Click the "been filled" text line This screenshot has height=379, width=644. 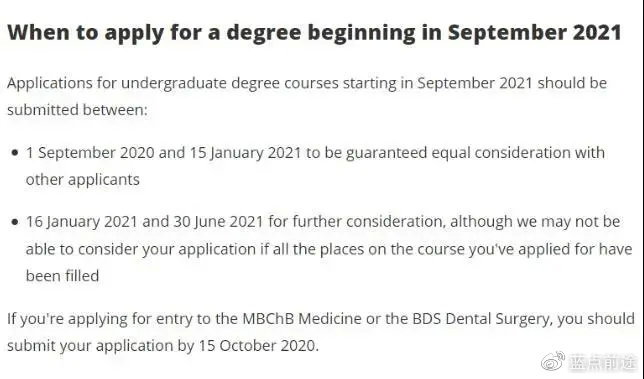tap(62, 276)
